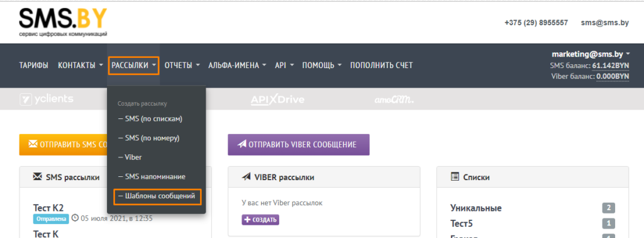The height and width of the screenshot is (238, 644).
Task: Click text У вас нет Viber рассылок
Action: [282, 203]
